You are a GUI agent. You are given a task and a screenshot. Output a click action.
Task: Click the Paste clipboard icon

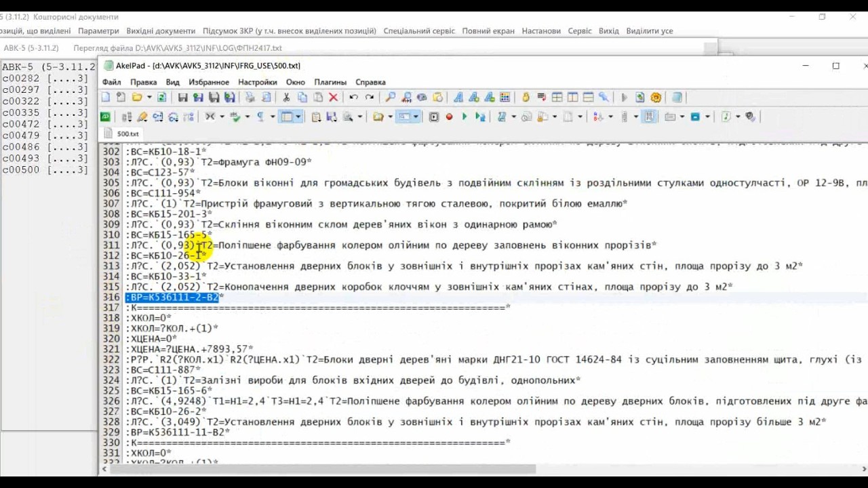click(x=317, y=98)
